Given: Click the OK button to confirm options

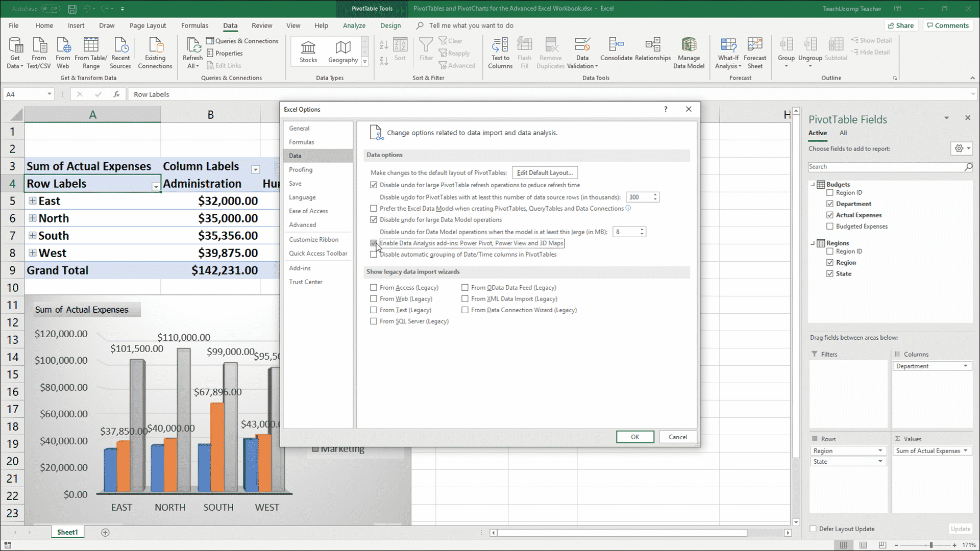Looking at the screenshot, I should [635, 437].
